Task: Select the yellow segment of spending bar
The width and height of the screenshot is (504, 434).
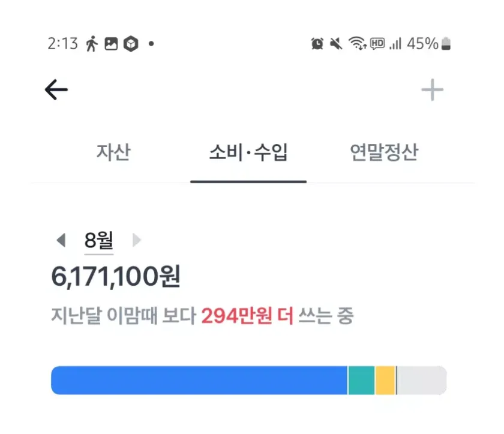Action: point(385,381)
